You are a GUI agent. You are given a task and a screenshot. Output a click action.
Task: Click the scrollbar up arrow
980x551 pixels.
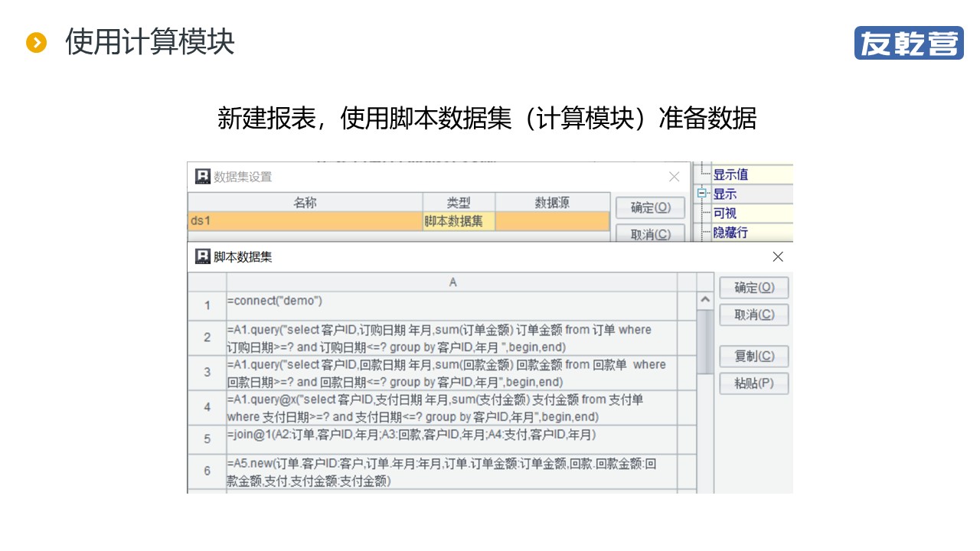pos(705,301)
